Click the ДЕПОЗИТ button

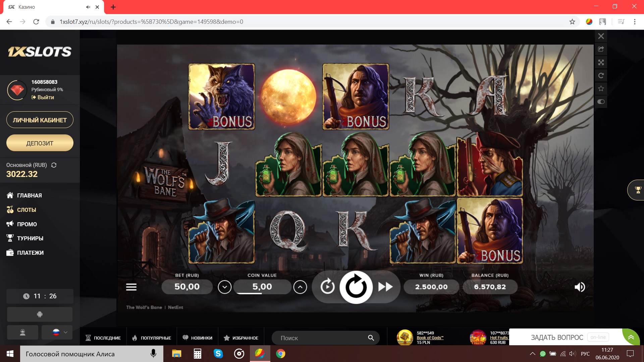tap(40, 143)
